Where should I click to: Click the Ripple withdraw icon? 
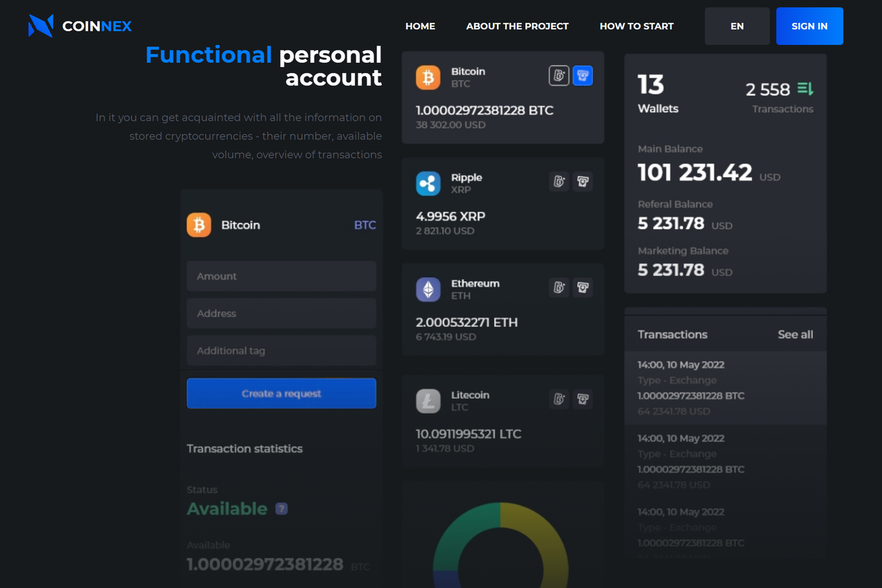583,182
